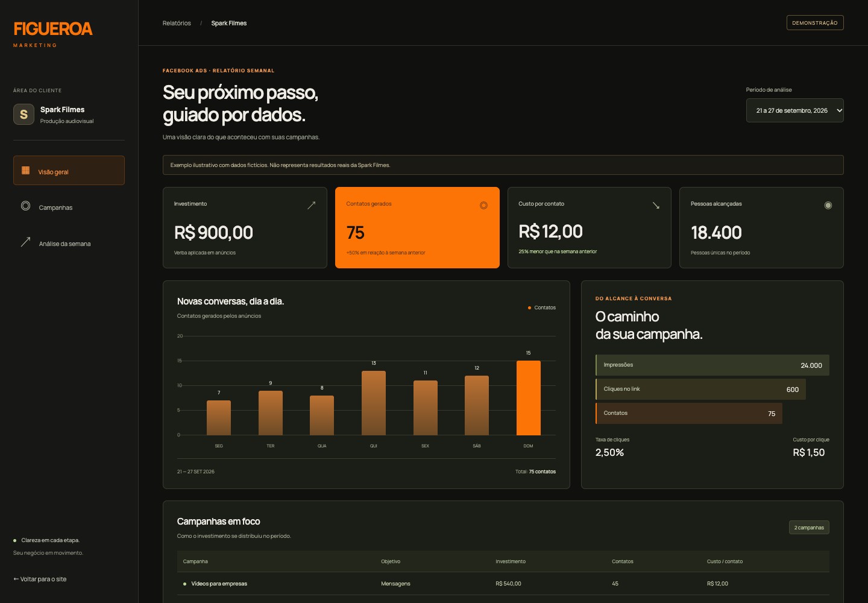Click the 2 campanhas badge
The image size is (868, 603).
809,528
